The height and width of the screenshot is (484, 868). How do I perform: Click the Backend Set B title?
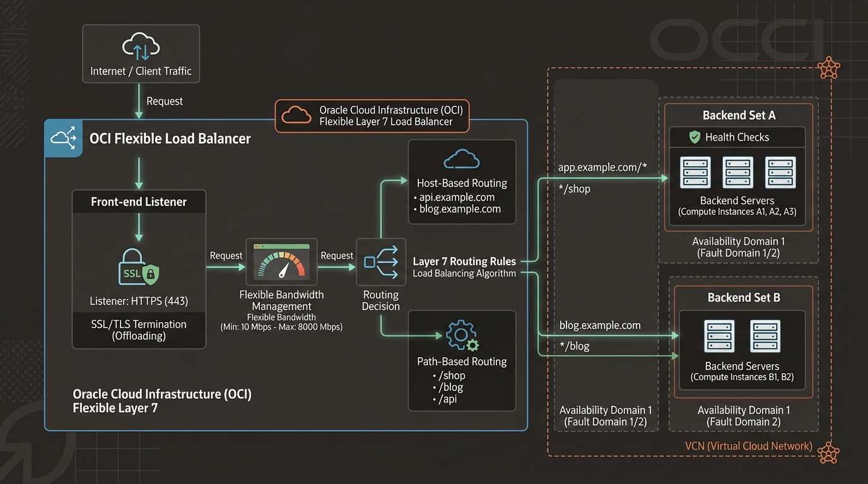pyautogui.click(x=744, y=297)
